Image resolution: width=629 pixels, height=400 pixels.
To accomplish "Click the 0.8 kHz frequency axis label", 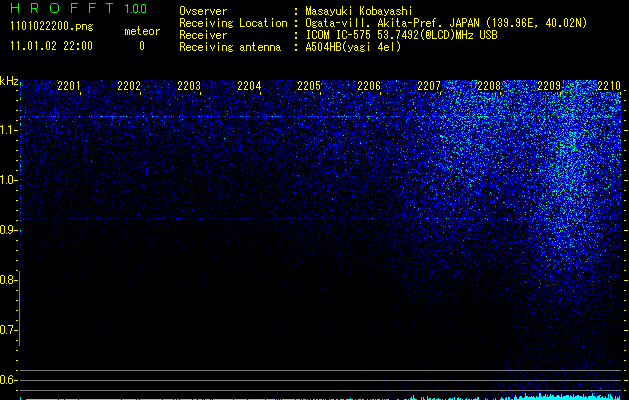I will [7, 280].
